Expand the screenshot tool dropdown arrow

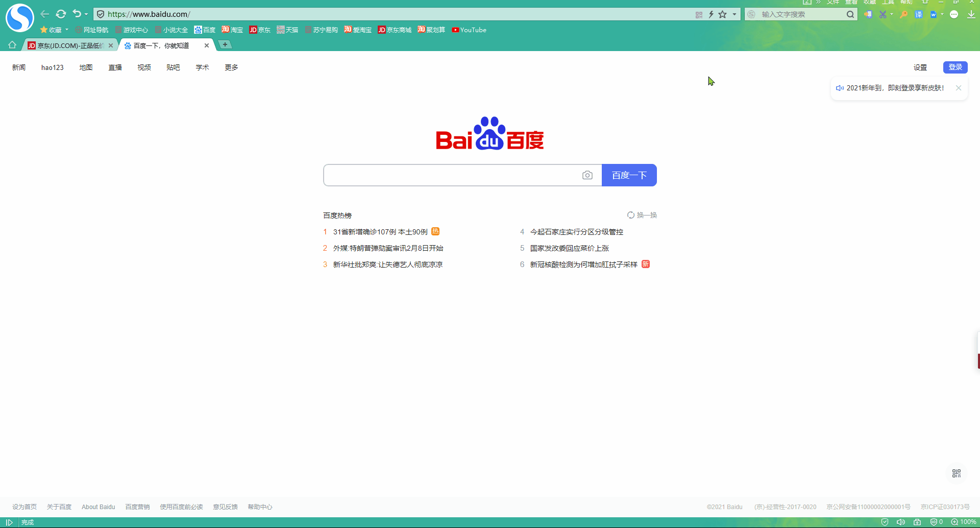[891, 14]
